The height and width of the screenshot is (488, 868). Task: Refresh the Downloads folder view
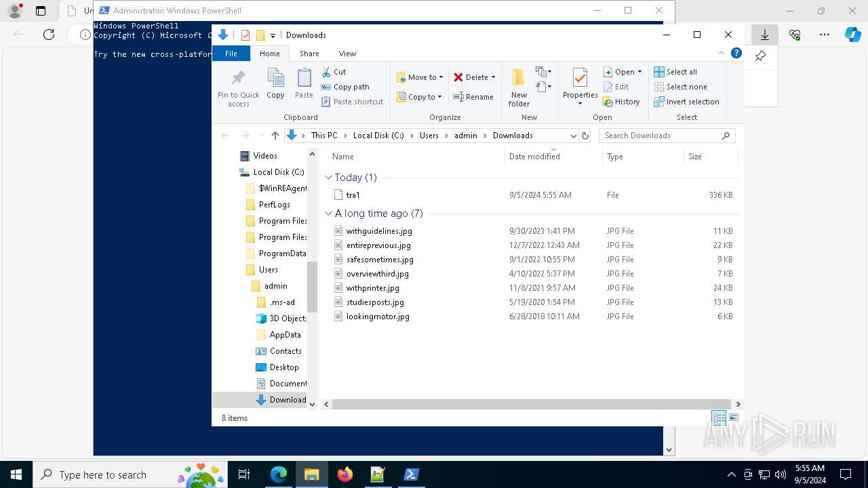pyautogui.click(x=585, y=136)
